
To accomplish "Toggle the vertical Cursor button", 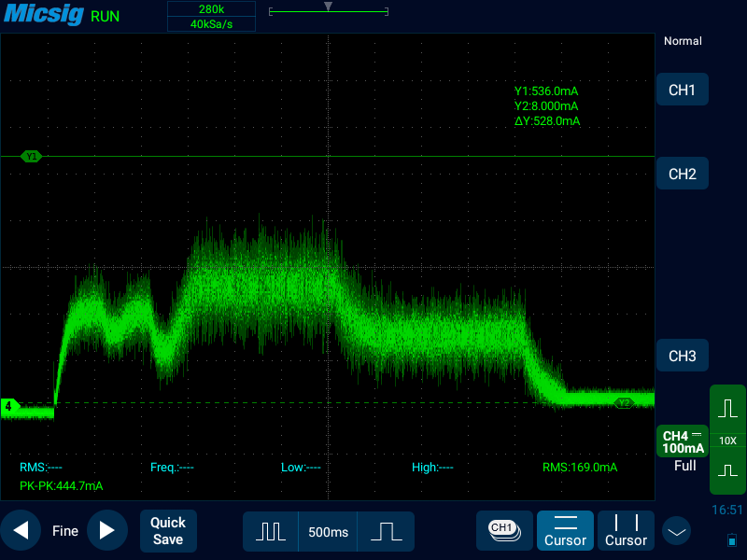I will 626,530.
